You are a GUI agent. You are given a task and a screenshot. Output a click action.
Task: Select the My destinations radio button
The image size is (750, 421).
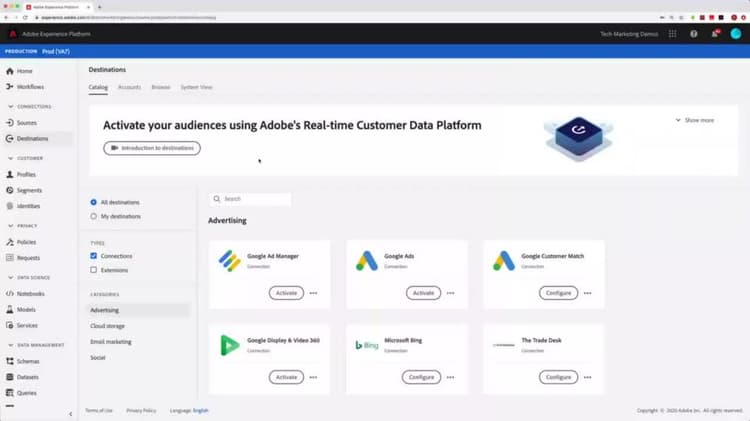click(93, 216)
